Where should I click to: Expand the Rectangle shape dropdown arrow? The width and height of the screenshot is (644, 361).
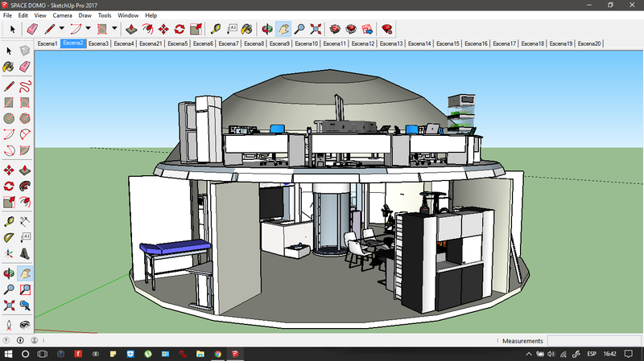click(114, 29)
